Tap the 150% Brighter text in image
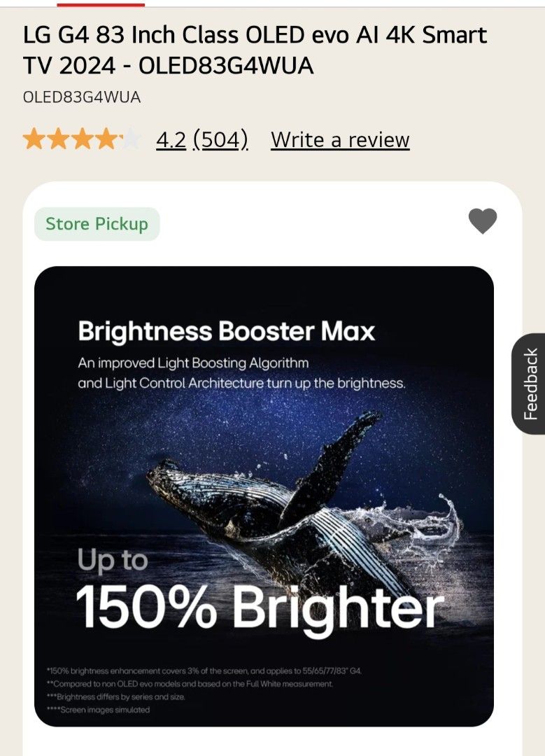The width and height of the screenshot is (545, 756). (260, 607)
